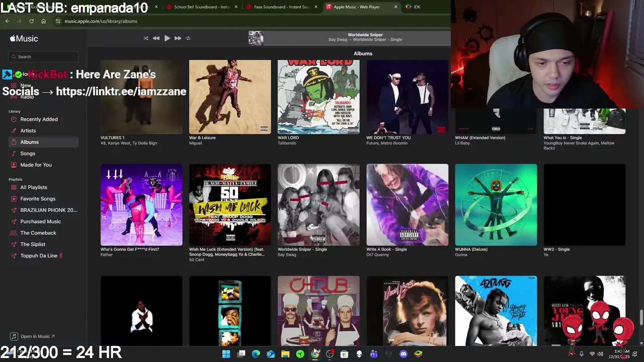
Task: Click the volume icon in system tray
Action: point(600,354)
